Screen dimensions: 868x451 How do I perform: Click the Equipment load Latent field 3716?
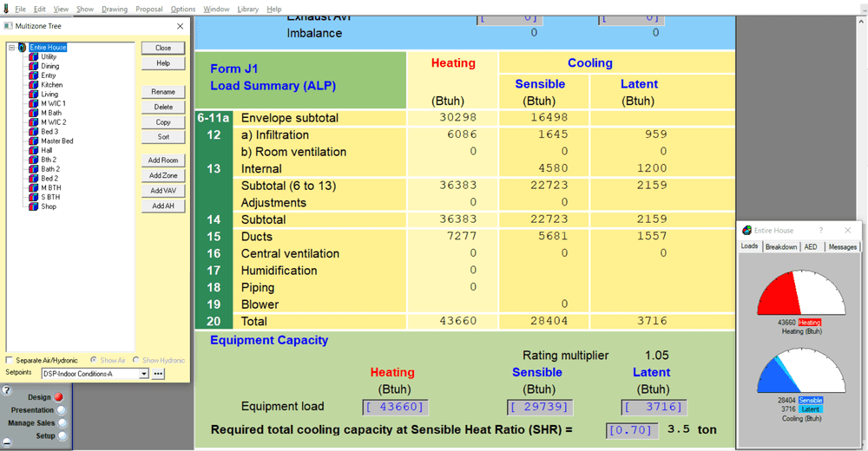(654, 408)
